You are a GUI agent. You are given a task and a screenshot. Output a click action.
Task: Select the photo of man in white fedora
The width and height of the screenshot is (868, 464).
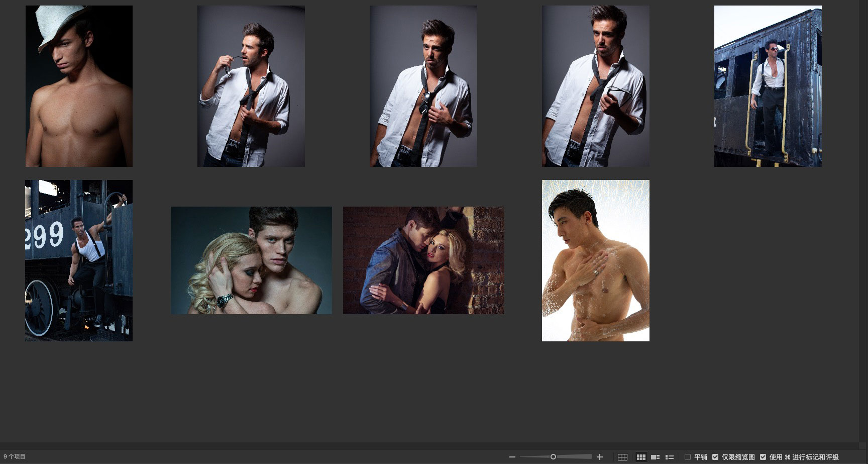(79, 86)
